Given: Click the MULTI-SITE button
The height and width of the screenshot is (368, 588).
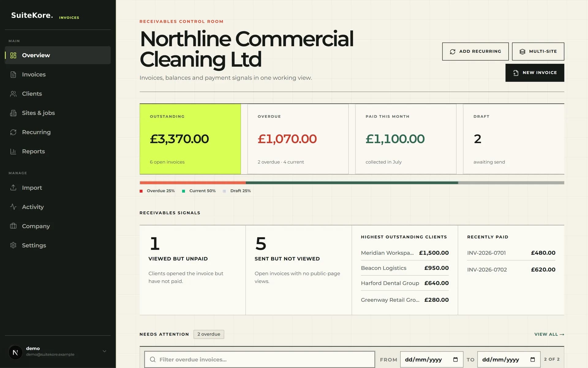Looking at the screenshot, I should 538,52.
